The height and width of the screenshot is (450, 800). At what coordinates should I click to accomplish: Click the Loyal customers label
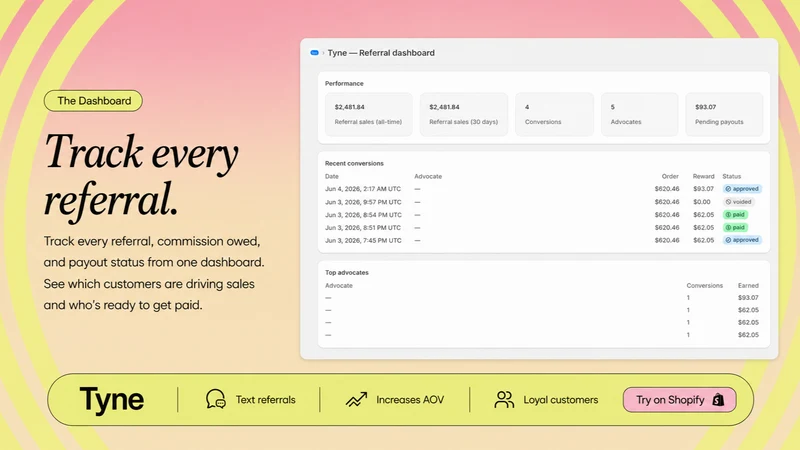coord(560,399)
